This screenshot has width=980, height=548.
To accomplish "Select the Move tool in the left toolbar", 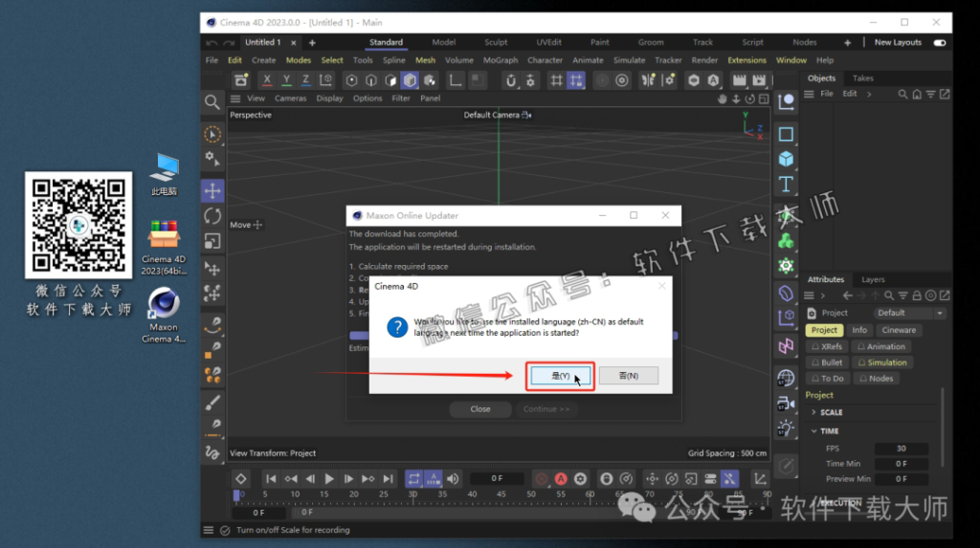I will (x=212, y=190).
